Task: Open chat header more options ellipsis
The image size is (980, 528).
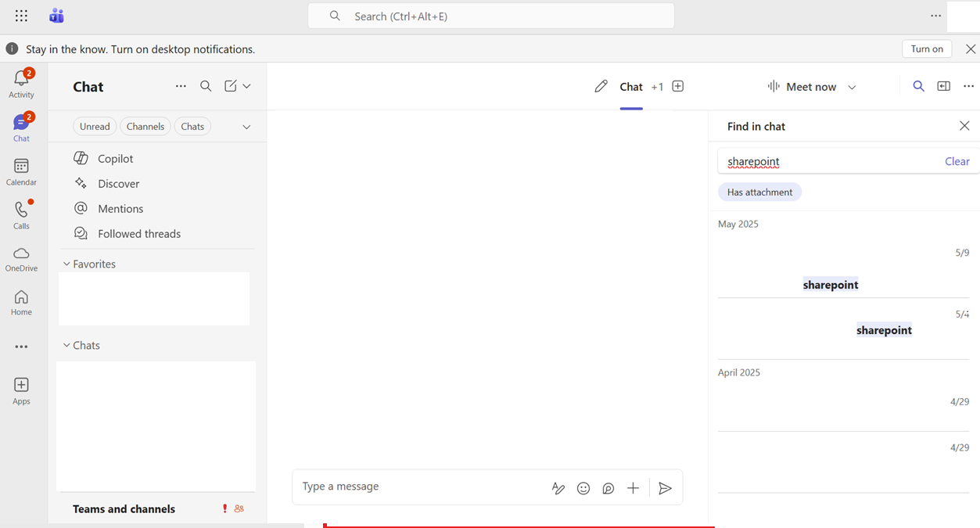Action: (969, 86)
